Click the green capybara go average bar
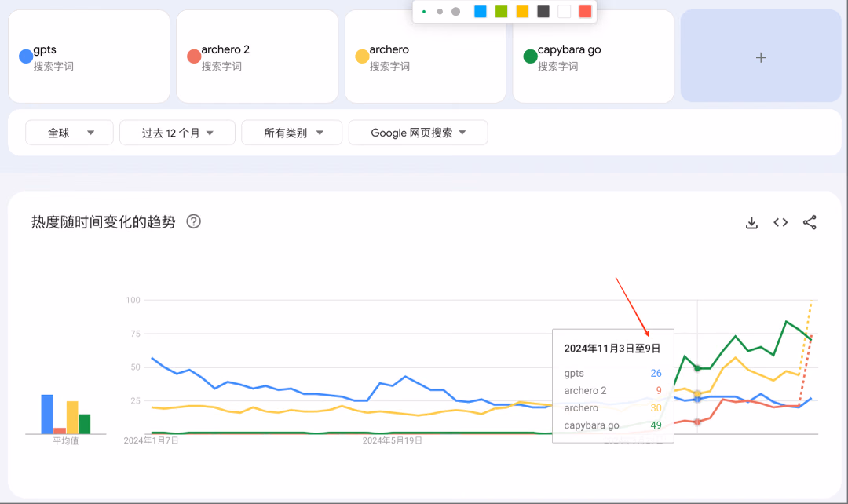Screen dimensions: 848x504 pyautogui.click(x=84, y=424)
